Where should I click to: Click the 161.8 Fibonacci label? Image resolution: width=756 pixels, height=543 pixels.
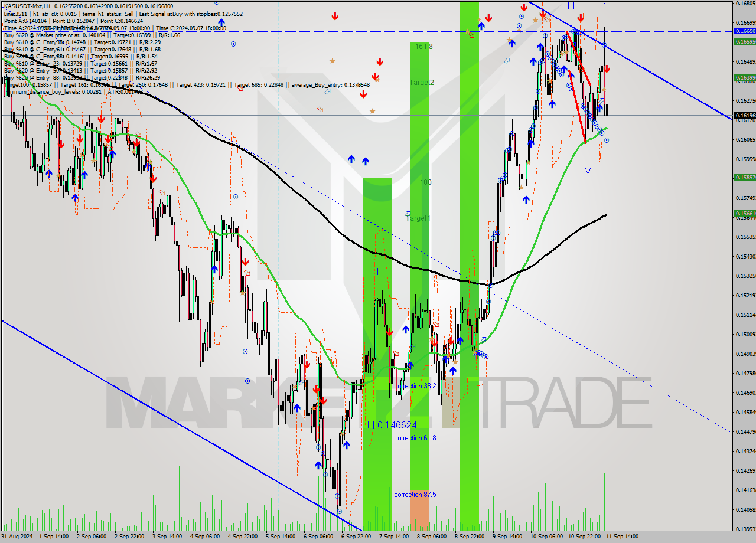[424, 46]
